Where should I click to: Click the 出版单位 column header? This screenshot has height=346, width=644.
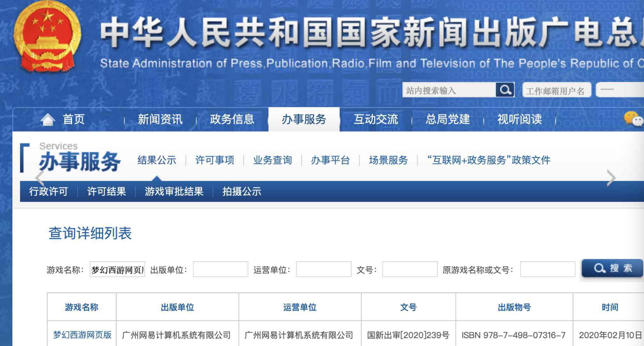coord(177,307)
